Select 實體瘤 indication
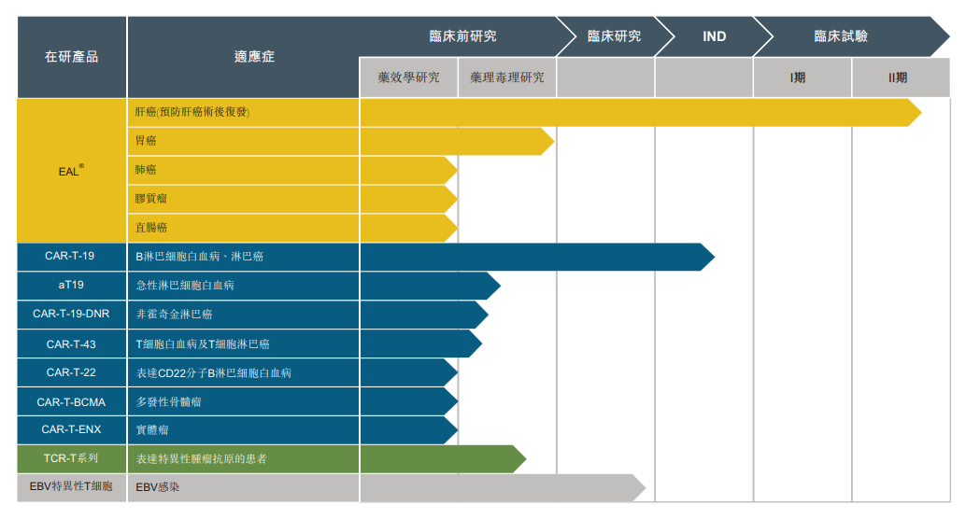This screenshot has width=980, height=519. (243, 430)
